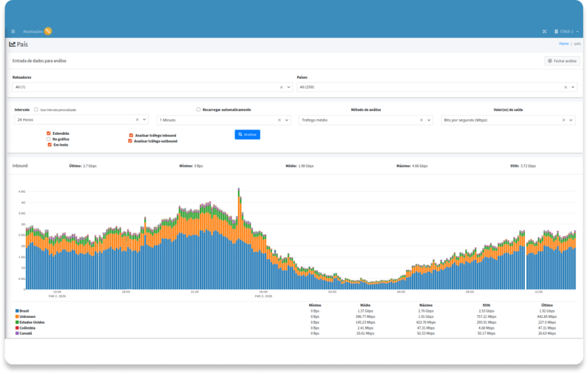Clear the Países selection with X

pyautogui.click(x=566, y=87)
